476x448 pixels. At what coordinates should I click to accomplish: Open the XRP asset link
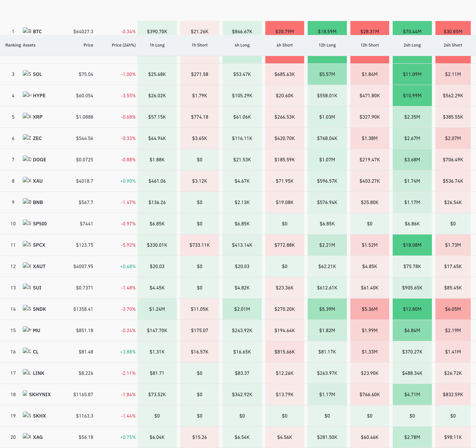[x=38, y=117]
